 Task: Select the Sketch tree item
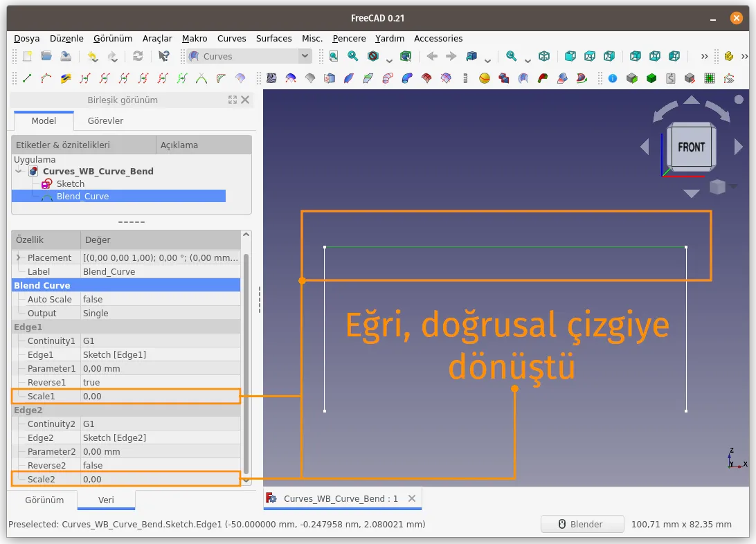coord(71,183)
